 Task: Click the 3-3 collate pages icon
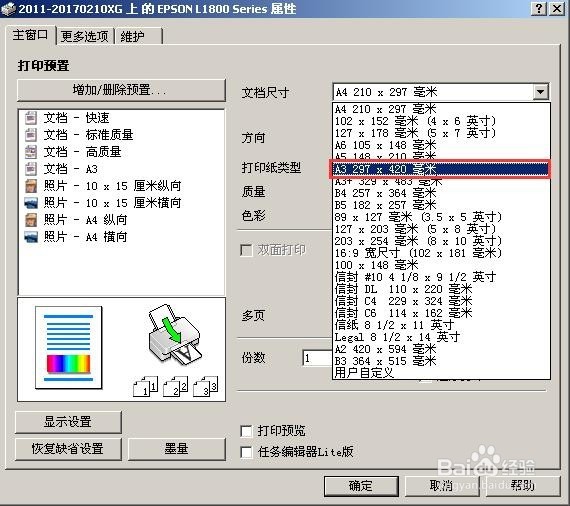(206, 386)
